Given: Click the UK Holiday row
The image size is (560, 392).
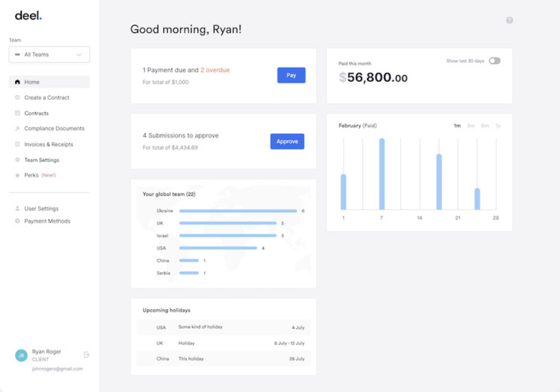Looking at the screenshot, I should click(x=224, y=343).
